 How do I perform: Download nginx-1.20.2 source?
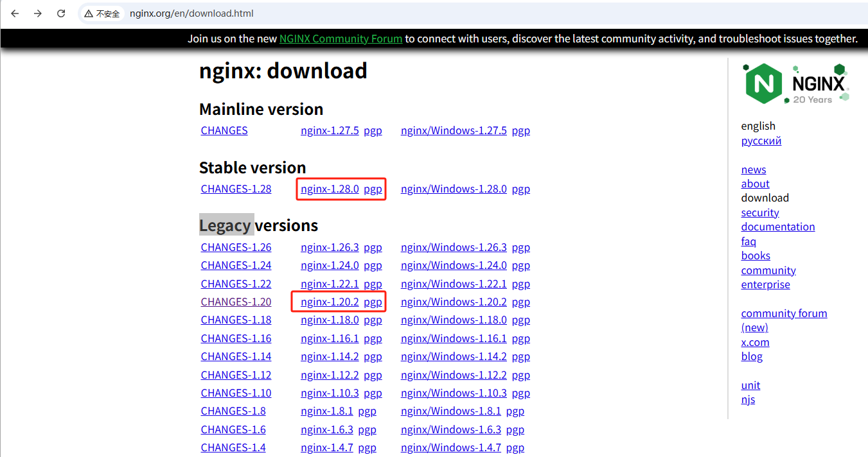point(330,302)
